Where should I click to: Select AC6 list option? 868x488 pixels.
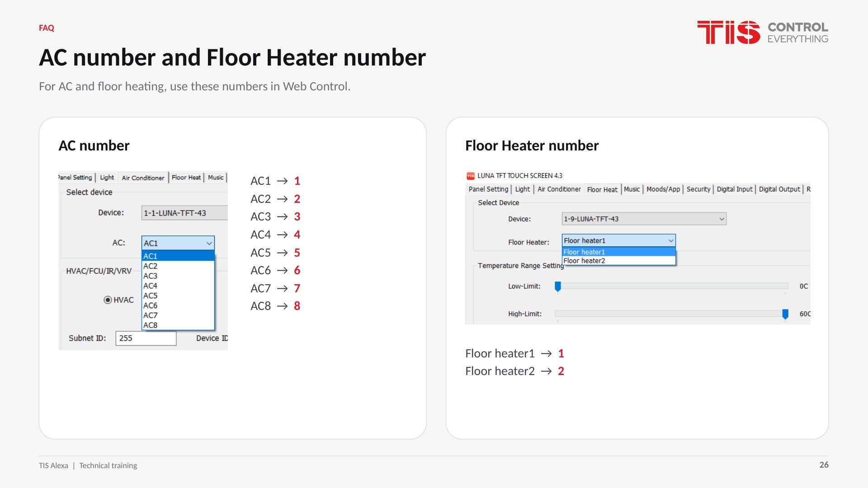(x=178, y=306)
